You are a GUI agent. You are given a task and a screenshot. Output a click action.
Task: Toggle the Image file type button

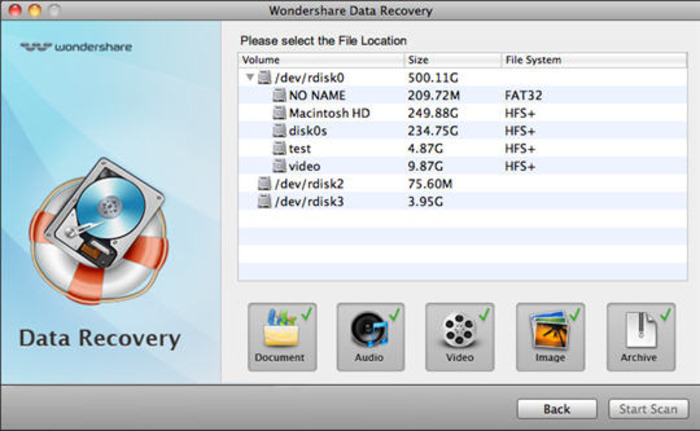[x=550, y=337]
